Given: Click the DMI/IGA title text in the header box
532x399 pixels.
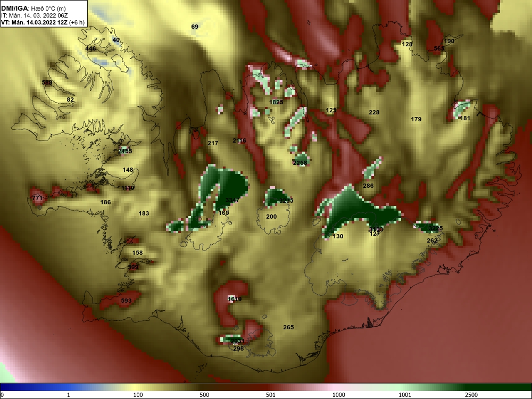Looking at the screenshot, I should pyautogui.click(x=14, y=9).
